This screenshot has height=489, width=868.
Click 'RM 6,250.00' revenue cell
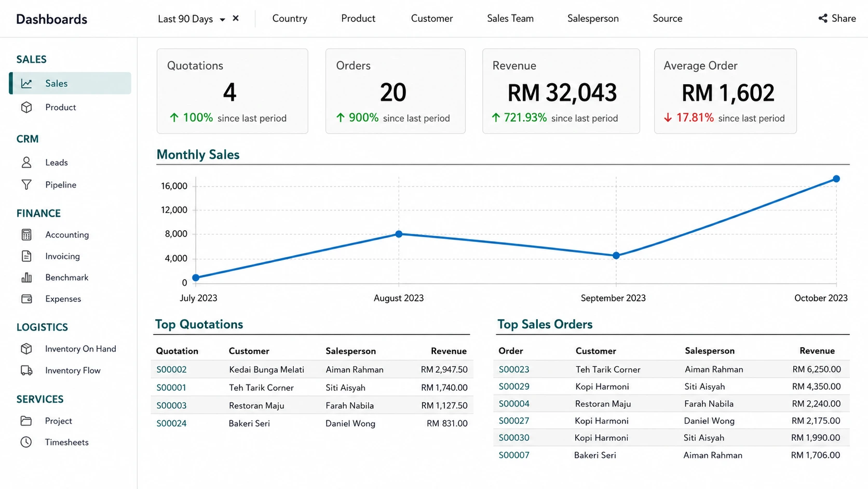[817, 369]
